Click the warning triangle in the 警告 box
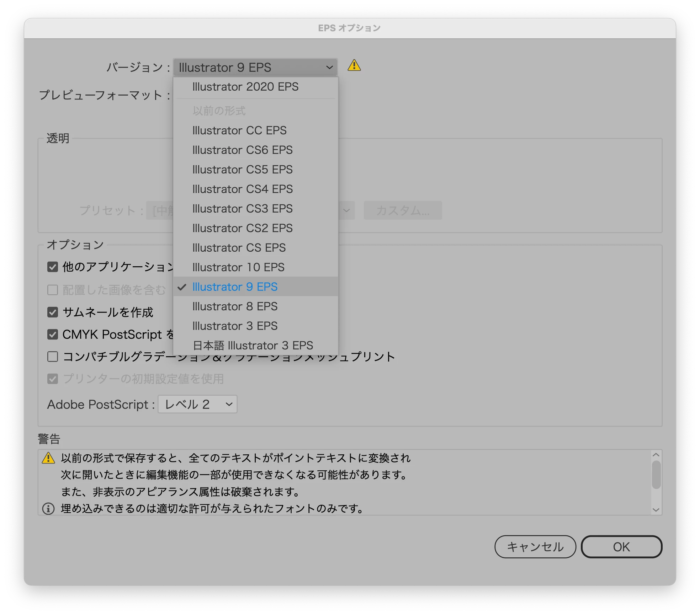Screen dimensions: 700x615 (48, 458)
